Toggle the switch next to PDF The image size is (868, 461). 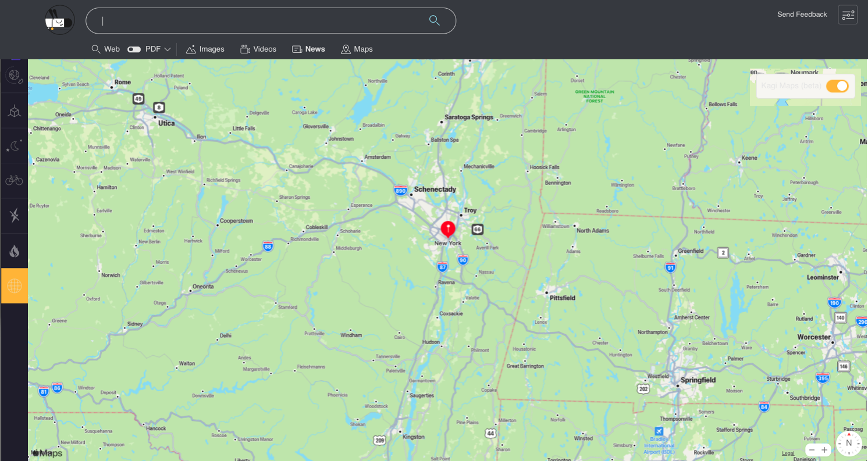(134, 49)
